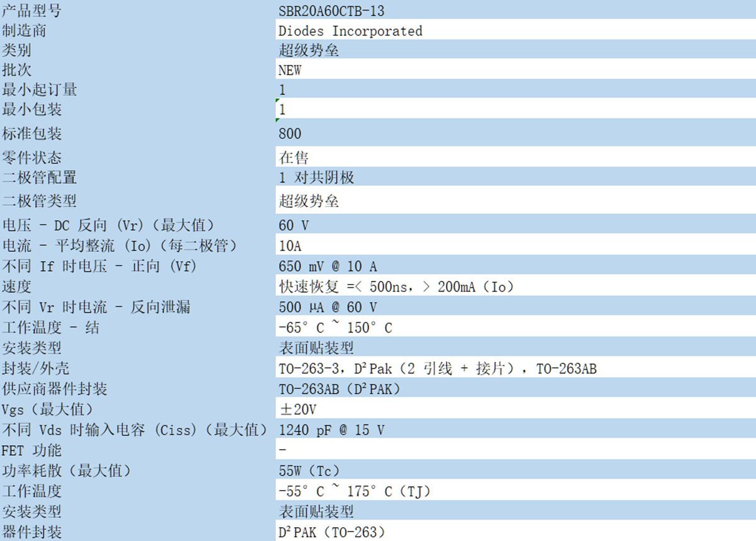This screenshot has width=756, height=541.
Task: Select the 产品型号 label cell
Action: [31, 11]
